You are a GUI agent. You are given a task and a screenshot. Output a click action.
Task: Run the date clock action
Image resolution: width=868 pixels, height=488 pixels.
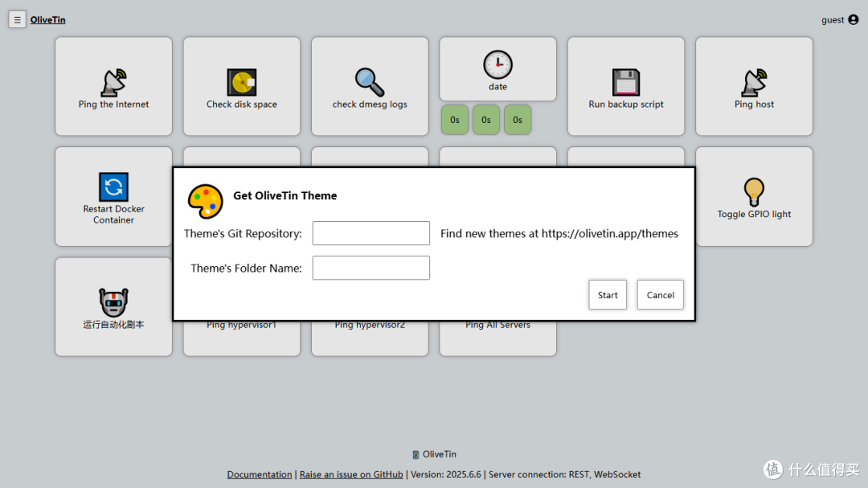(497, 69)
